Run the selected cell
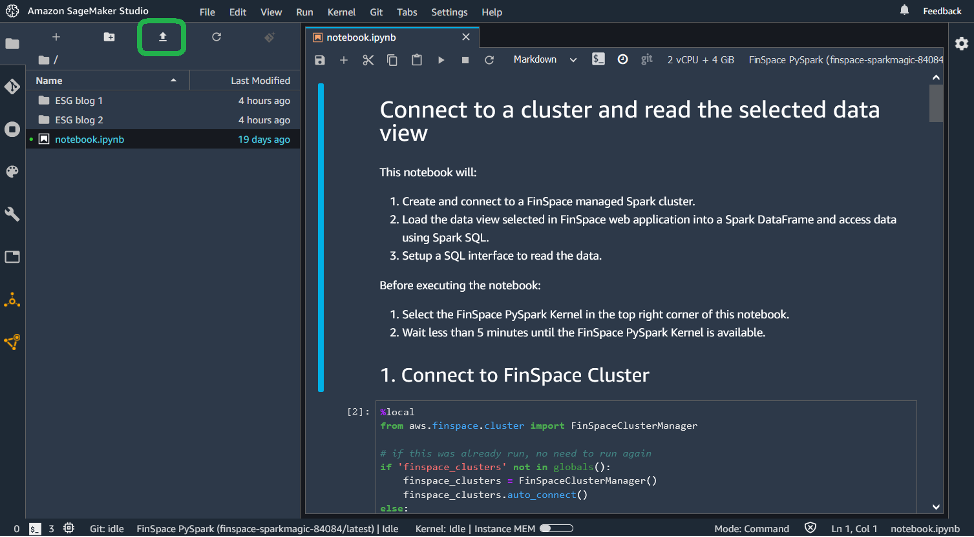 tap(441, 60)
